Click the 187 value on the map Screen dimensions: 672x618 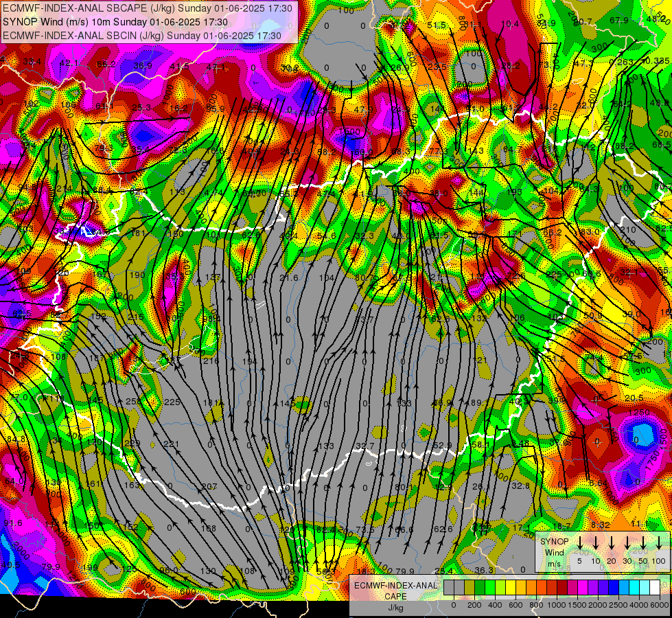[96, 358]
